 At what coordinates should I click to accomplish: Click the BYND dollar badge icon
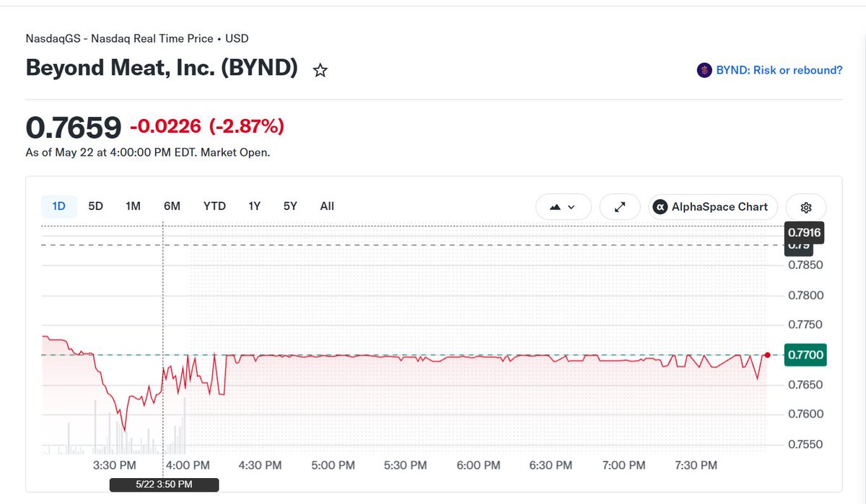point(704,70)
